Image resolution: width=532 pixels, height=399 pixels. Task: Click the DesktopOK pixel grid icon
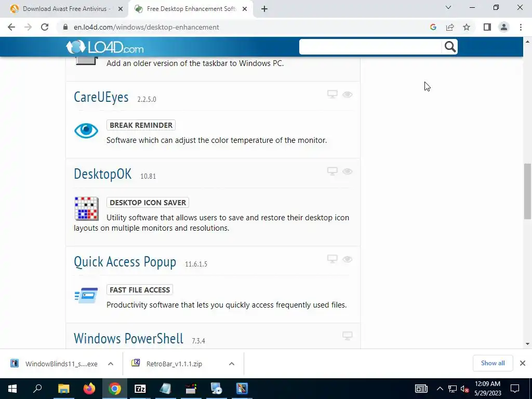click(87, 209)
